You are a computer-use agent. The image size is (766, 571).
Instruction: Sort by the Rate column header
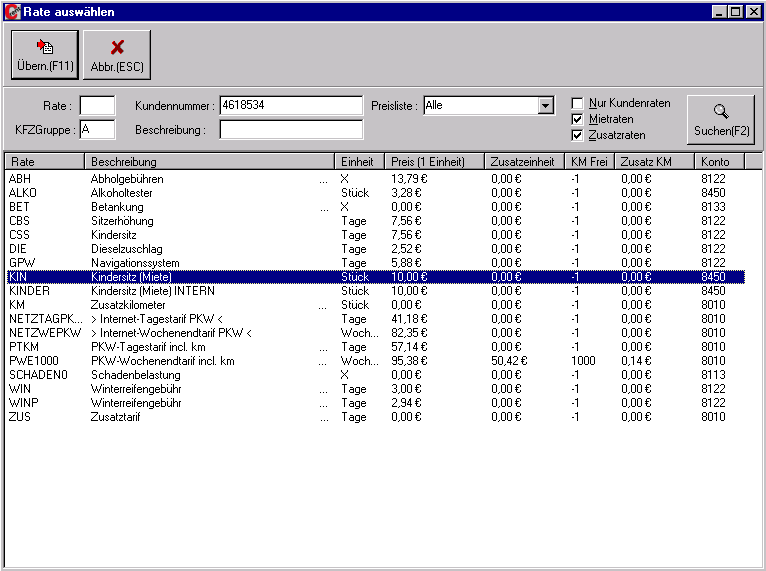45,162
